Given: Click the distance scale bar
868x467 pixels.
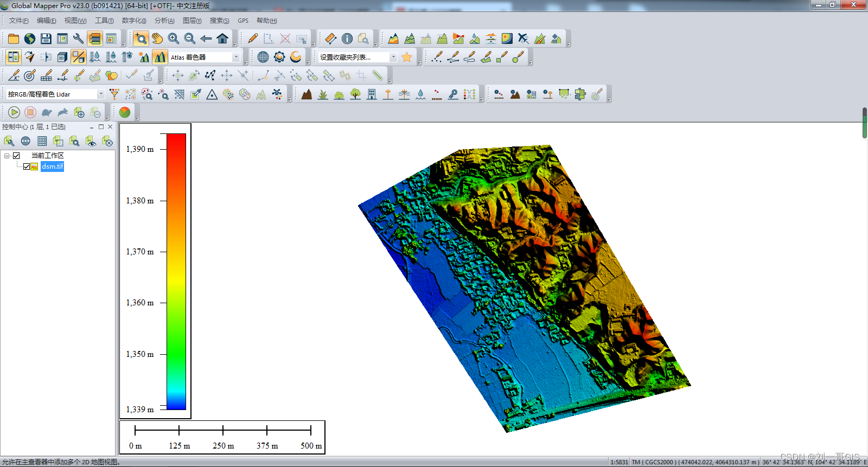Looking at the screenshot, I should point(222,437).
